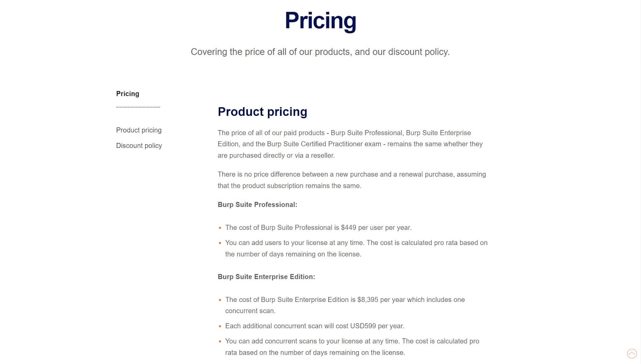Click the Burp Suite Enterprise Edition: subheading

click(x=266, y=277)
